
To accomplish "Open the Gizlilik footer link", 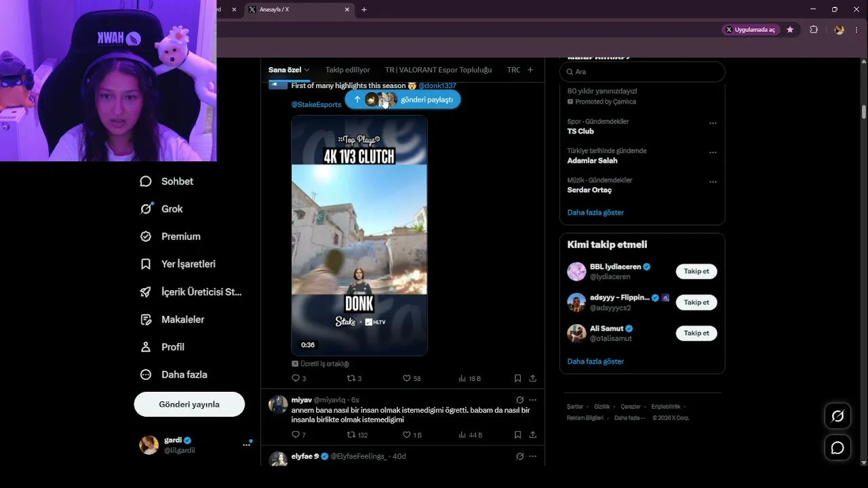I will [602, 407].
